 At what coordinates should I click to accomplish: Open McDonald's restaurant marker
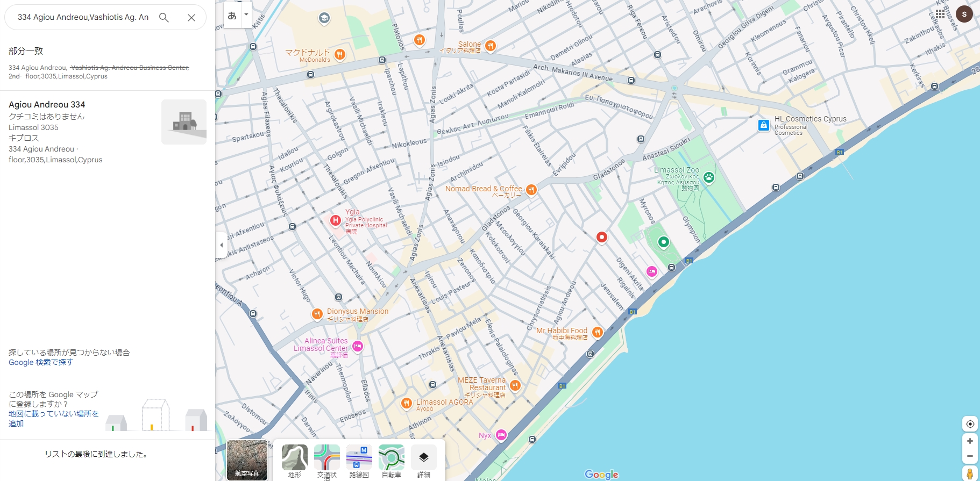pyautogui.click(x=339, y=54)
